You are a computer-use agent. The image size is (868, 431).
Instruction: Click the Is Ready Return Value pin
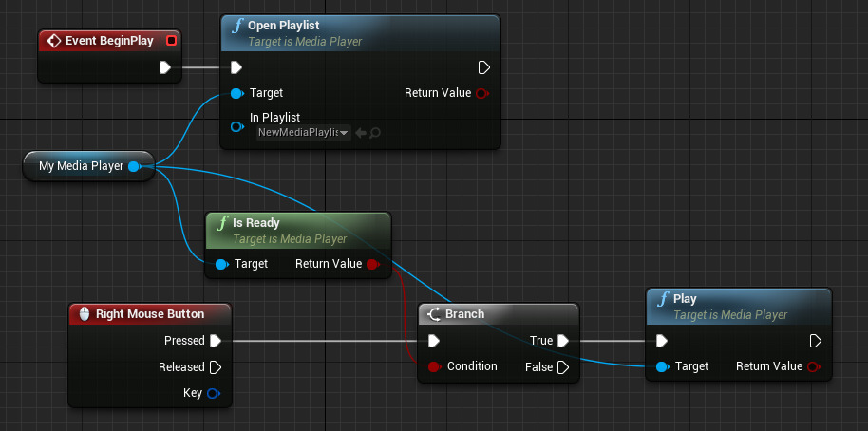(372, 264)
